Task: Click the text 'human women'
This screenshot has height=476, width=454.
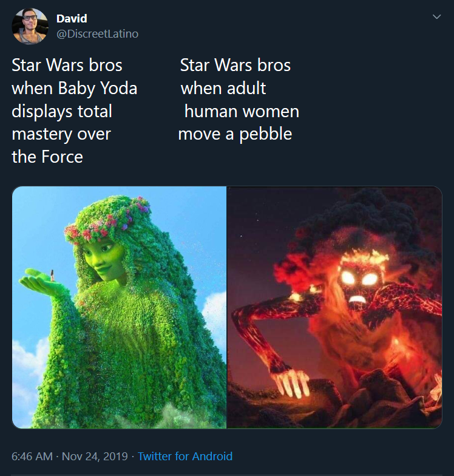Action: click(242, 111)
